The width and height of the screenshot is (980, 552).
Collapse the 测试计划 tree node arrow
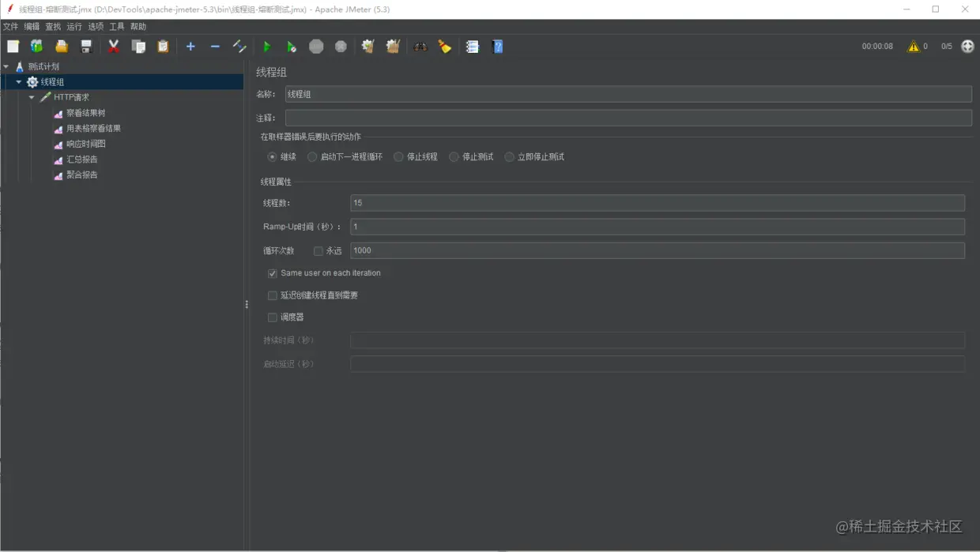[6, 67]
